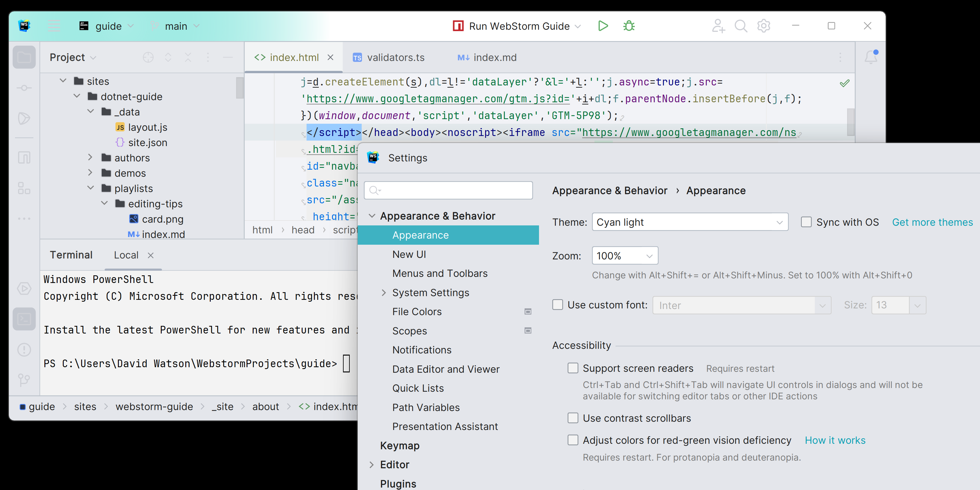Click the Settings gear icon in toolbar
This screenshot has height=490, width=980.
tap(763, 26)
